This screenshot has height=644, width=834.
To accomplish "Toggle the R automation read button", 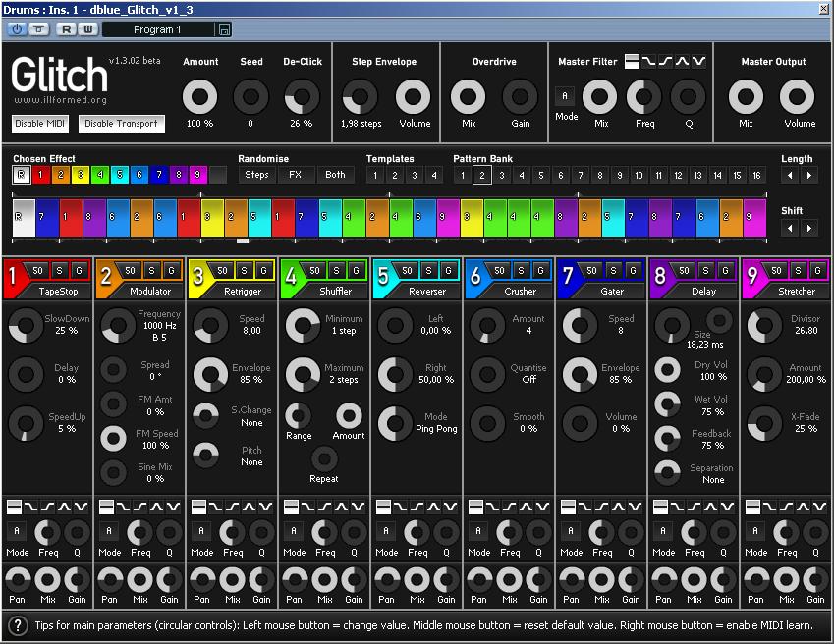I will tap(66, 29).
